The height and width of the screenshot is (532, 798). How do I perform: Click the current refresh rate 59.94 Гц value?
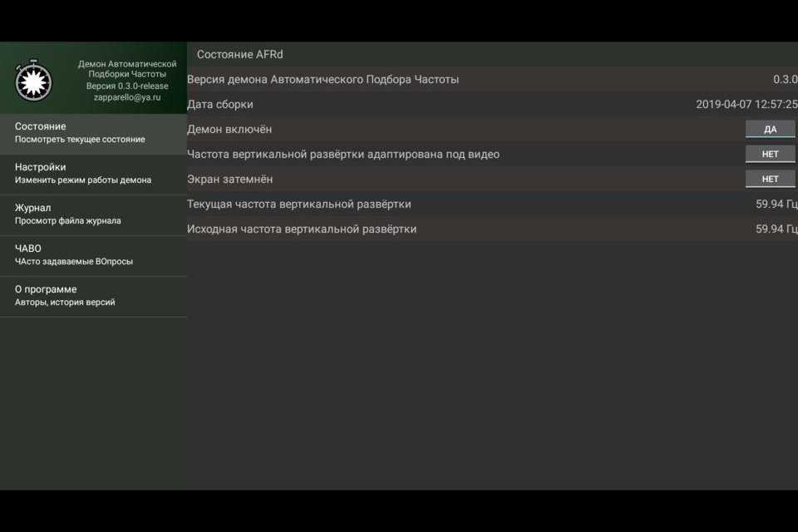pos(776,204)
